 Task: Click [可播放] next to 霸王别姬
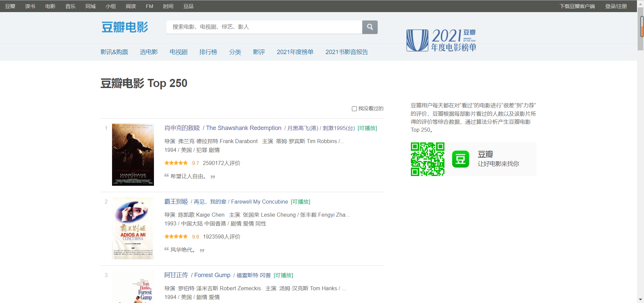tap(301, 202)
